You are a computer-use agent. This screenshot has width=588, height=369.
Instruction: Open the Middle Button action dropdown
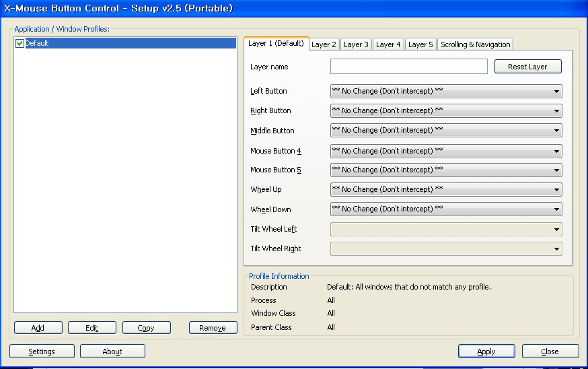pyautogui.click(x=446, y=130)
